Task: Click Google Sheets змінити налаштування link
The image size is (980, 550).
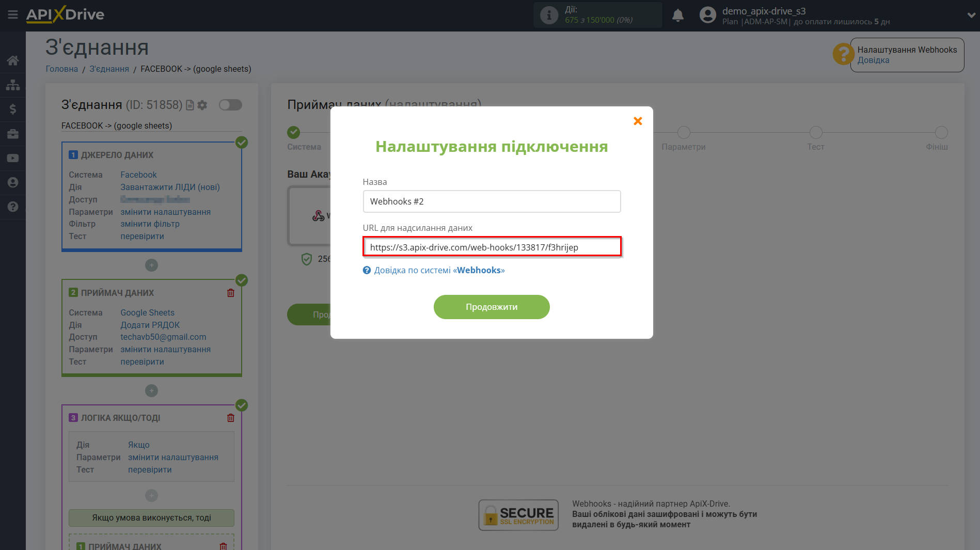Action: click(165, 349)
